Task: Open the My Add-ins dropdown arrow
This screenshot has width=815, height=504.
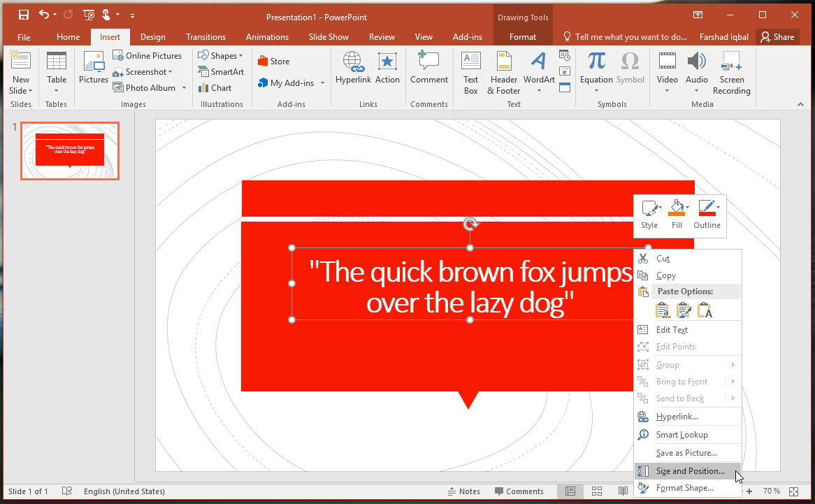Action: (x=323, y=83)
